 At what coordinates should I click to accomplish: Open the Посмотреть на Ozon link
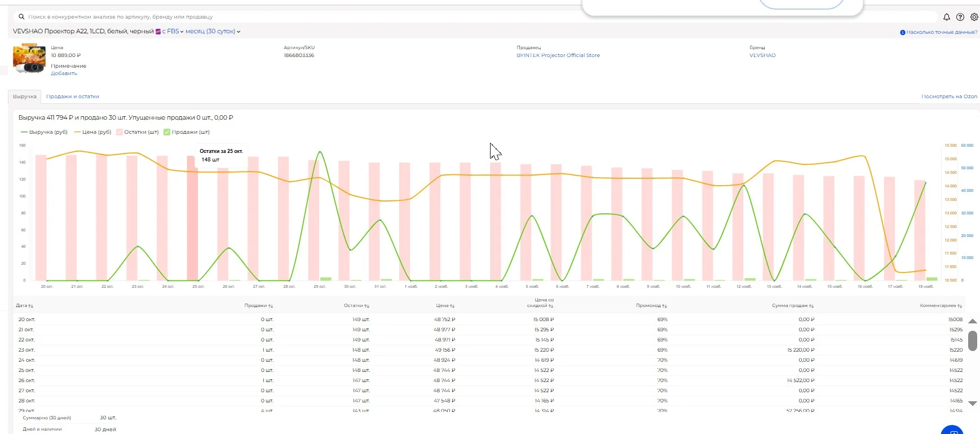pos(949,97)
